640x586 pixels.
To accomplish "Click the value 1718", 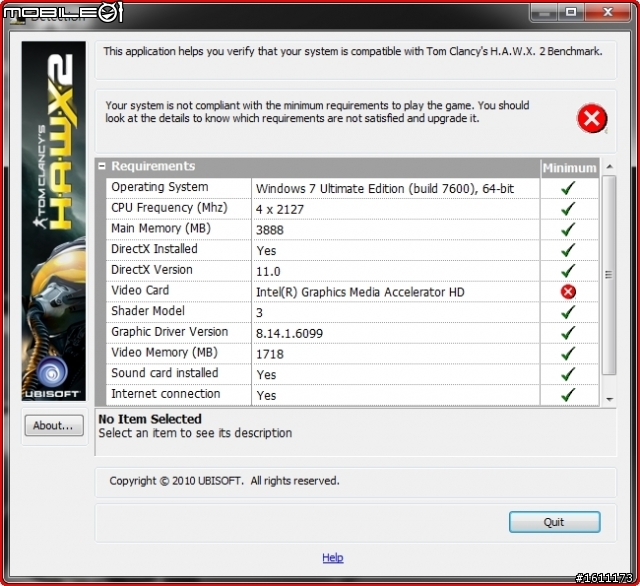I will 269,354.
